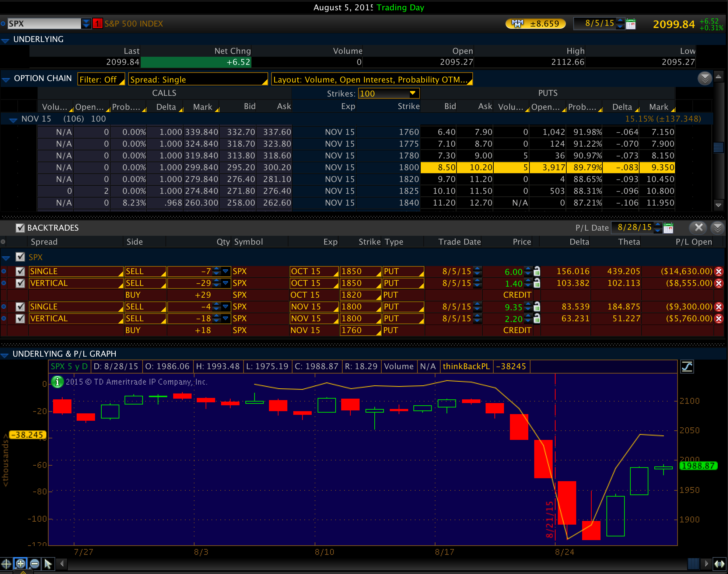Click the 8/21/15 chart date marker
The width and height of the screenshot is (728, 574).
tap(550, 519)
